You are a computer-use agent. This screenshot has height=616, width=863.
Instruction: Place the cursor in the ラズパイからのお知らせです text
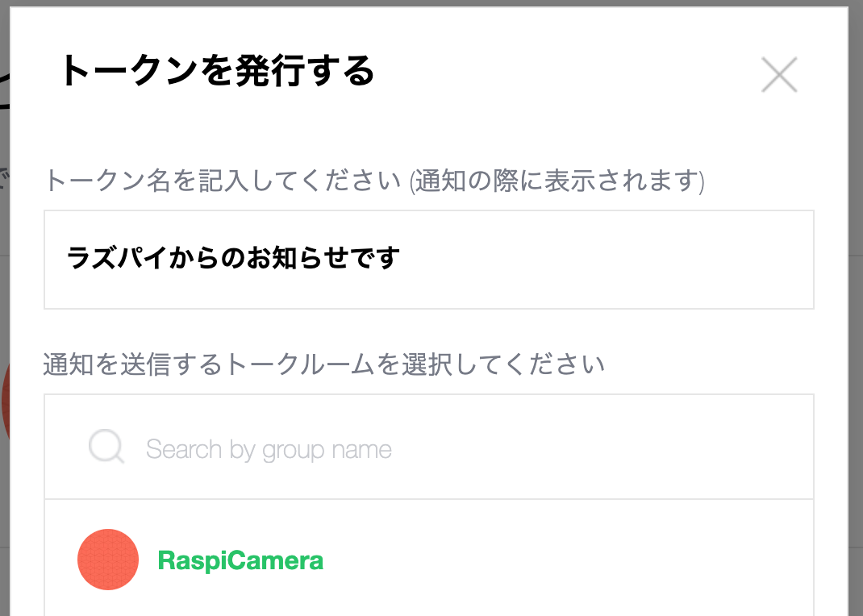[233, 258]
